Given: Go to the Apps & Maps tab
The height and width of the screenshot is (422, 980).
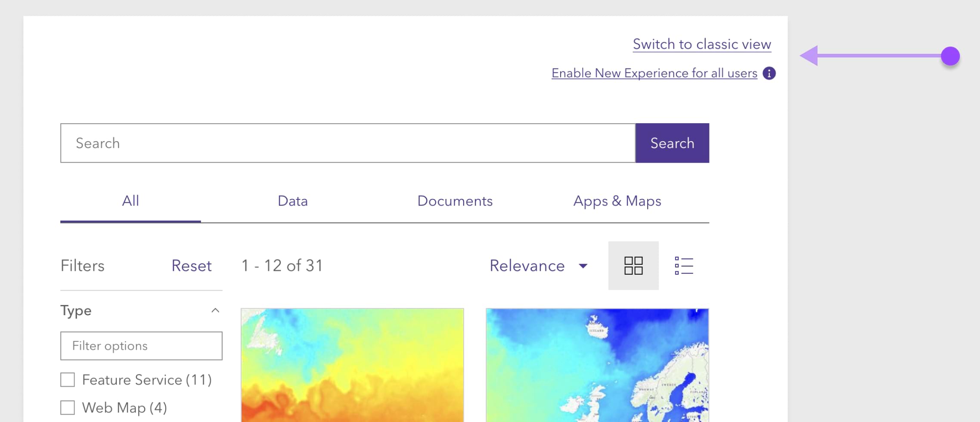Looking at the screenshot, I should (x=617, y=201).
